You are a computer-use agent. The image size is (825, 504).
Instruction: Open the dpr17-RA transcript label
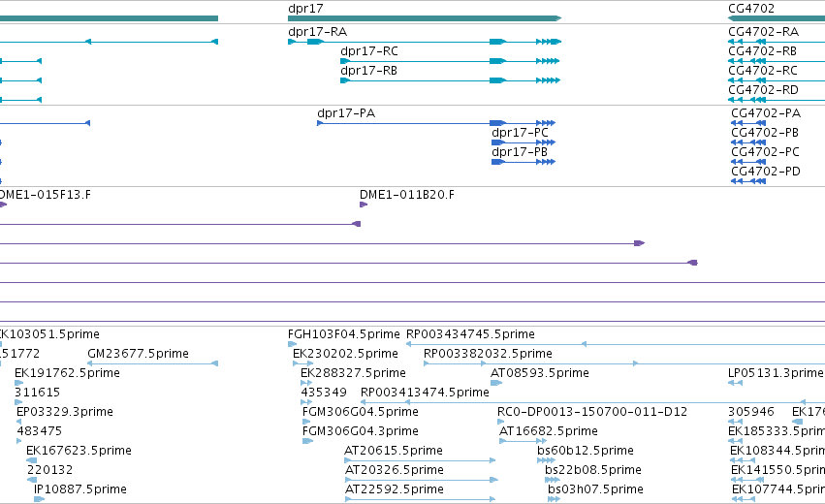[317, 32]
